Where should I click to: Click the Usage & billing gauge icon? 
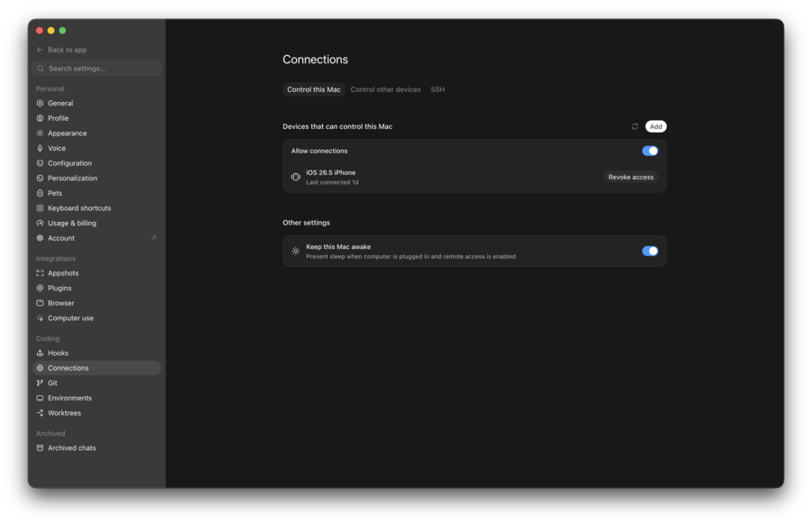tap(40, 223)
